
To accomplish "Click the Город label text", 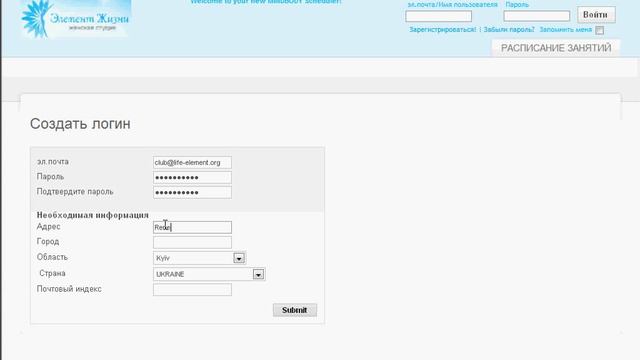I will coord(48,242).
